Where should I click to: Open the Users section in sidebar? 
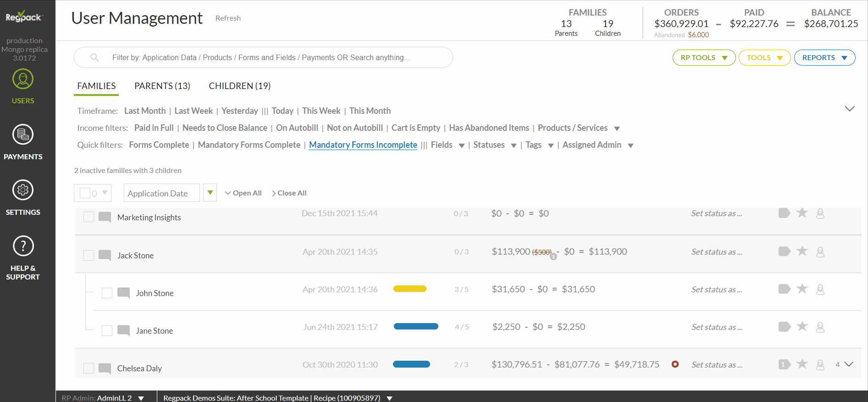23,87
